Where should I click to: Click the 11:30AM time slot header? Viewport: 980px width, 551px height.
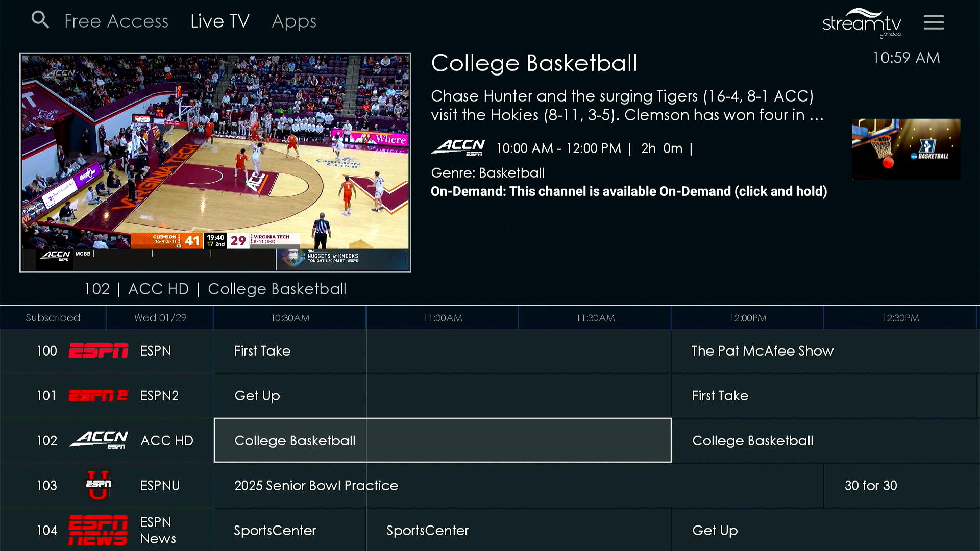(595, 318)
